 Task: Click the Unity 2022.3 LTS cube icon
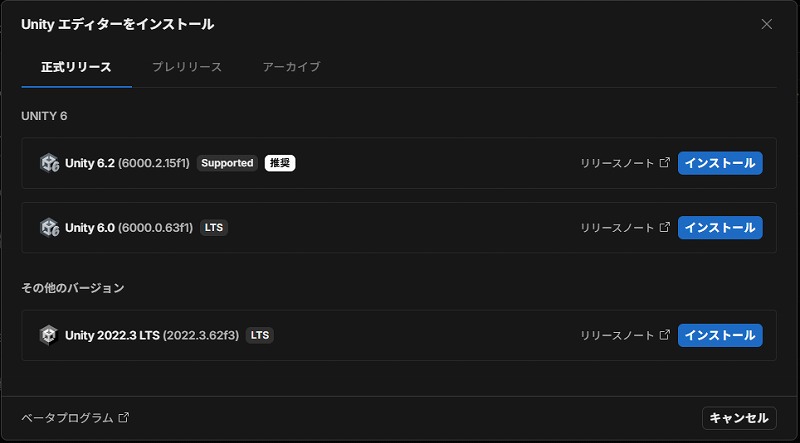pyautogui.click(x=49, y=335)
